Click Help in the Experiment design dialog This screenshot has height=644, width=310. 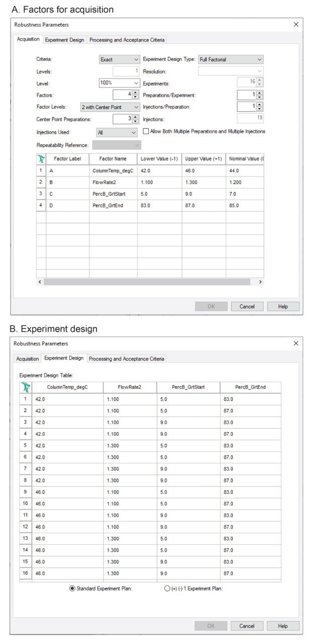[x=283, y=626]
